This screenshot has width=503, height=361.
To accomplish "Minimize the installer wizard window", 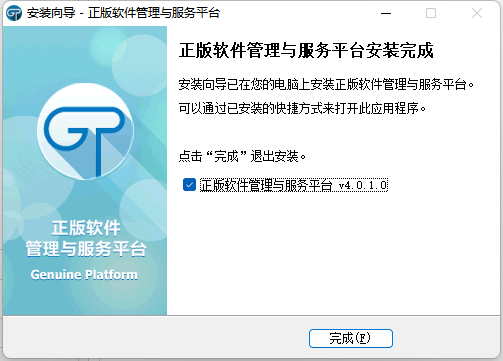I will 386,13.
